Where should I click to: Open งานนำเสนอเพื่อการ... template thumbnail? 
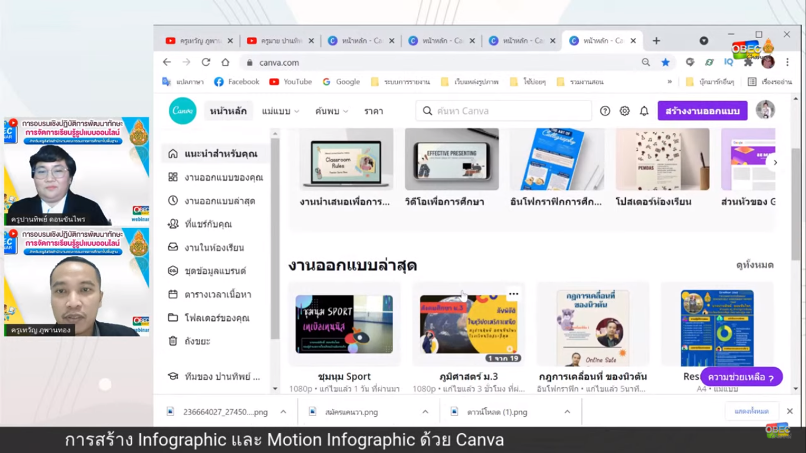click(x=346, y=159)
